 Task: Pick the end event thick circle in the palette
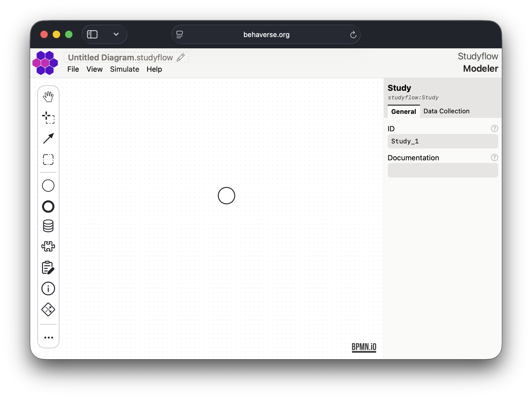(48, 206)
